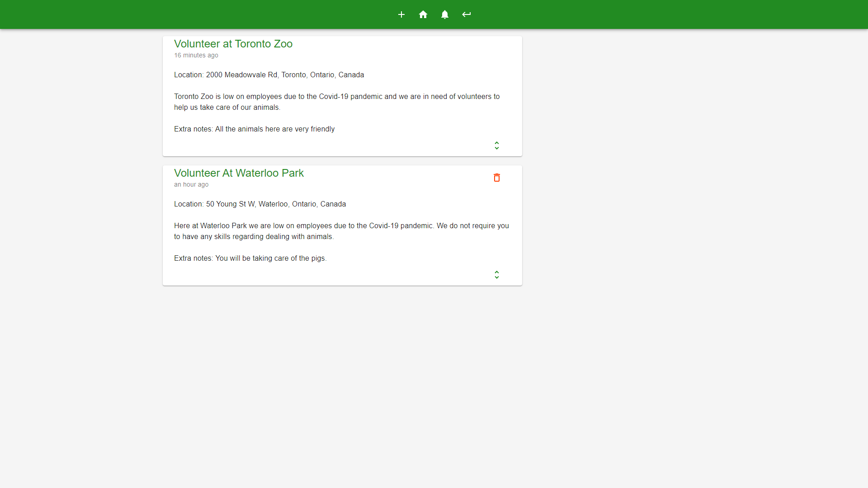Open 'Volunteer At Waterloo Park' title

click(x=239, y=173)
